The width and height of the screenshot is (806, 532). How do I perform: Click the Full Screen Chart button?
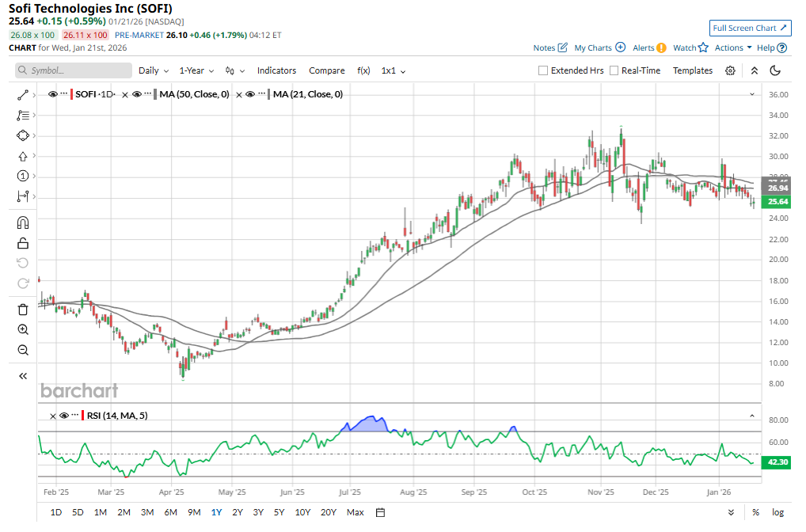point(750,28)
